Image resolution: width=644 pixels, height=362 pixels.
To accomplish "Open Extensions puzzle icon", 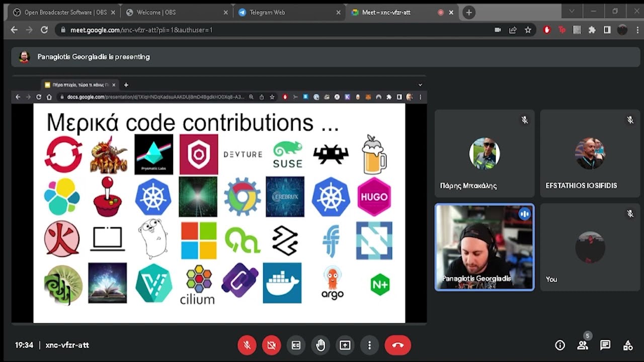I will tap(592, 30).
